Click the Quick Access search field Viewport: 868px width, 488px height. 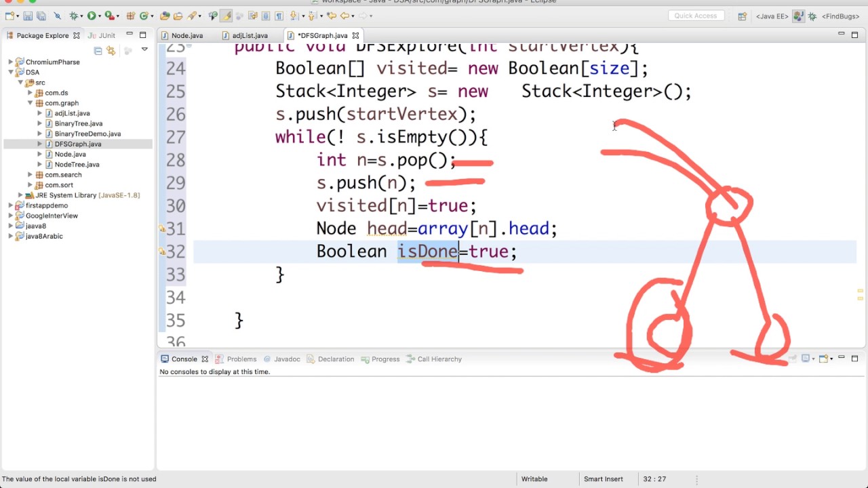[696, 16]
